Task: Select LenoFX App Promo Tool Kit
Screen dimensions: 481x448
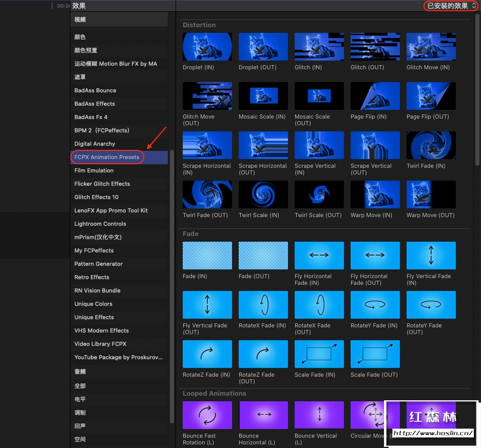Action: coord(119,210)
